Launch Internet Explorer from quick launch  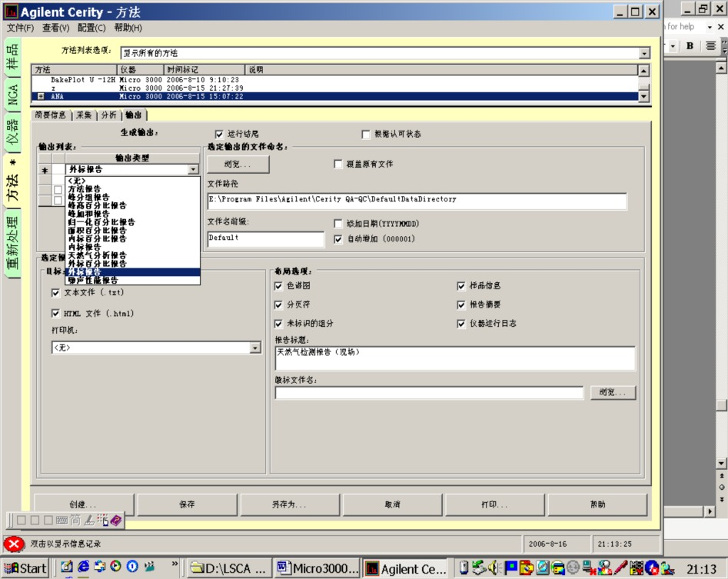[84, 567]
